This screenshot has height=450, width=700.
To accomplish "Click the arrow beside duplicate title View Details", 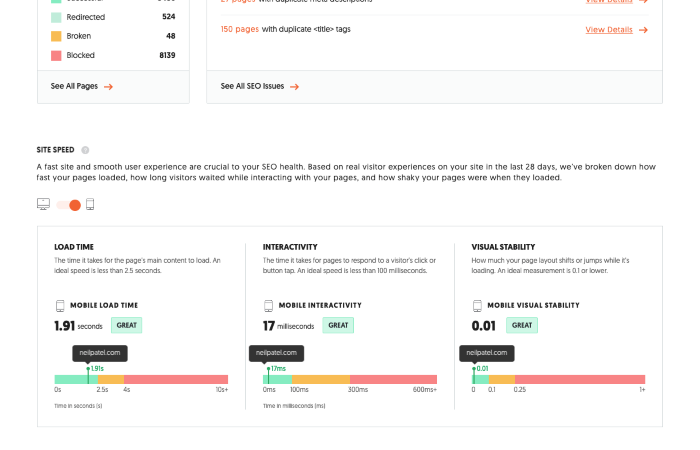I will (x=643, y=30).
